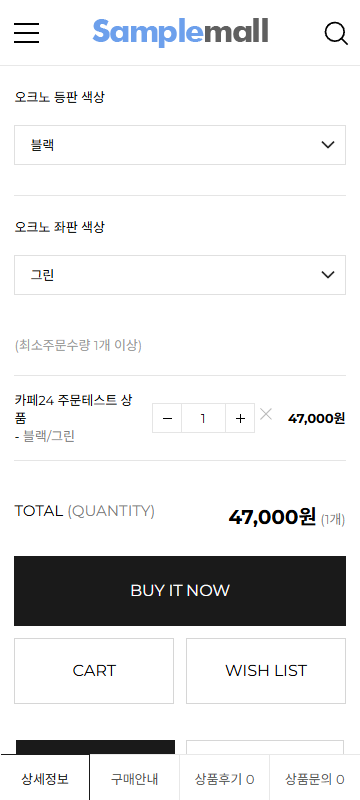Viewport: 360px width, 800px height.
Task: Switch to the 상세정보 tab
Action: click(x=45, y=779)
